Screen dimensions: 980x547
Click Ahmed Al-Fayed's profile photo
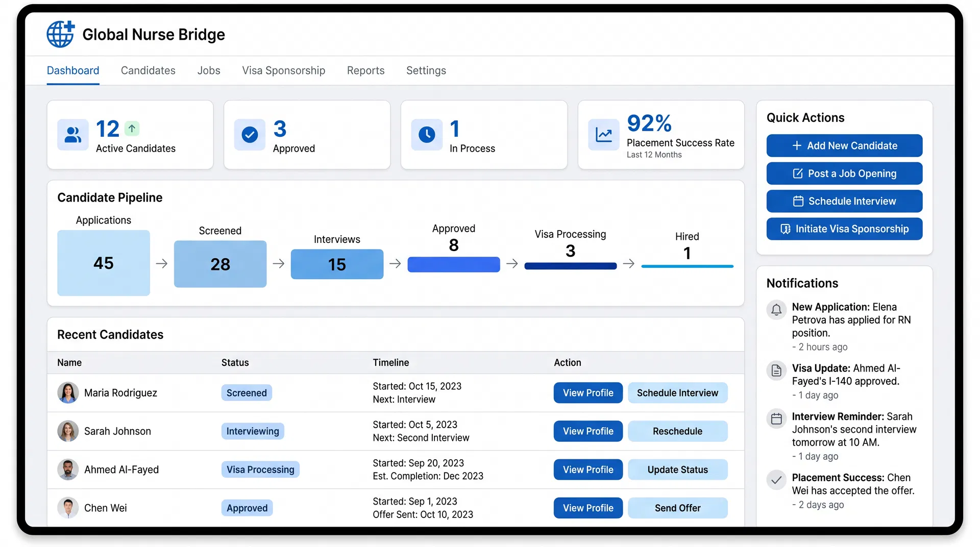67,469
